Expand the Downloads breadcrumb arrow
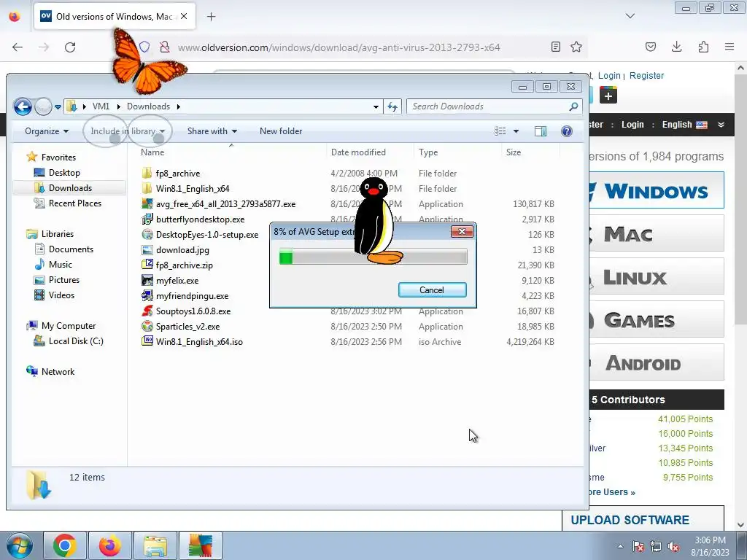This screenshot has height=560, width=747. point(179,106)
